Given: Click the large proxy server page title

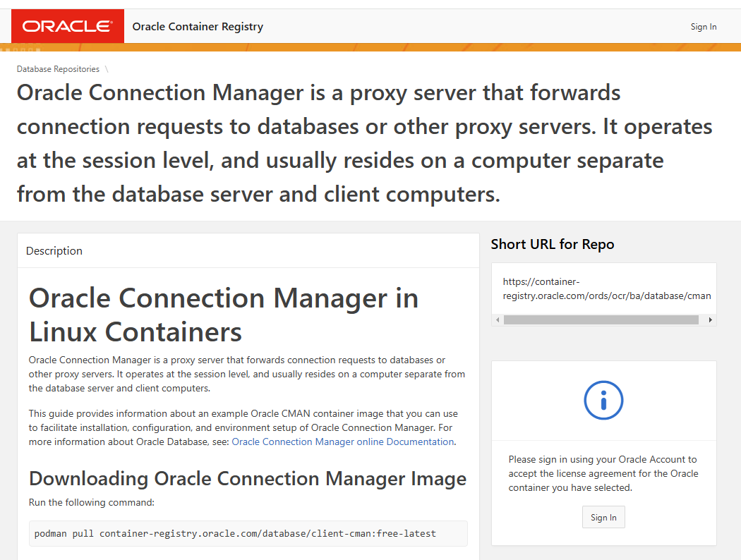Looking at the screenshot, I should [364, 143].
